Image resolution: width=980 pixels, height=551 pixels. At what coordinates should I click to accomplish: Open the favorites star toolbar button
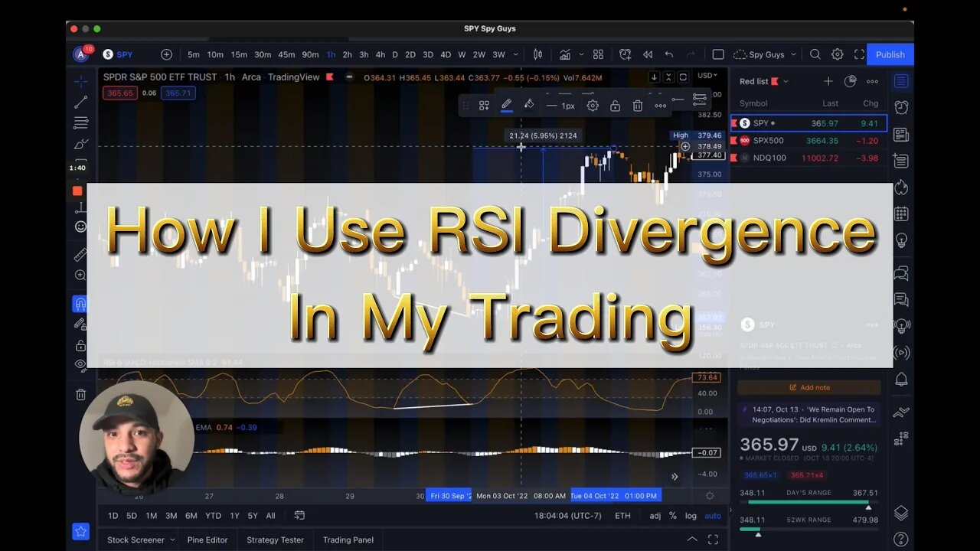pyautogui.click(x=80, y=531)
